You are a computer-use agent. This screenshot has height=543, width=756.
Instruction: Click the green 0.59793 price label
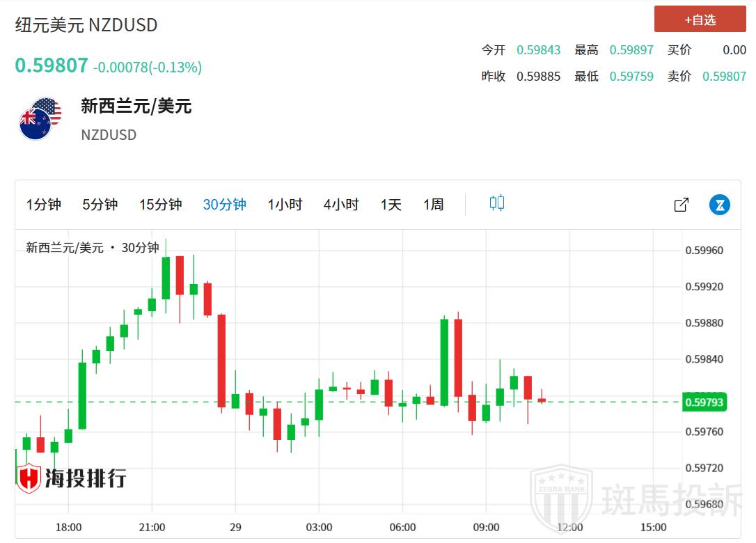pos(704,402)
